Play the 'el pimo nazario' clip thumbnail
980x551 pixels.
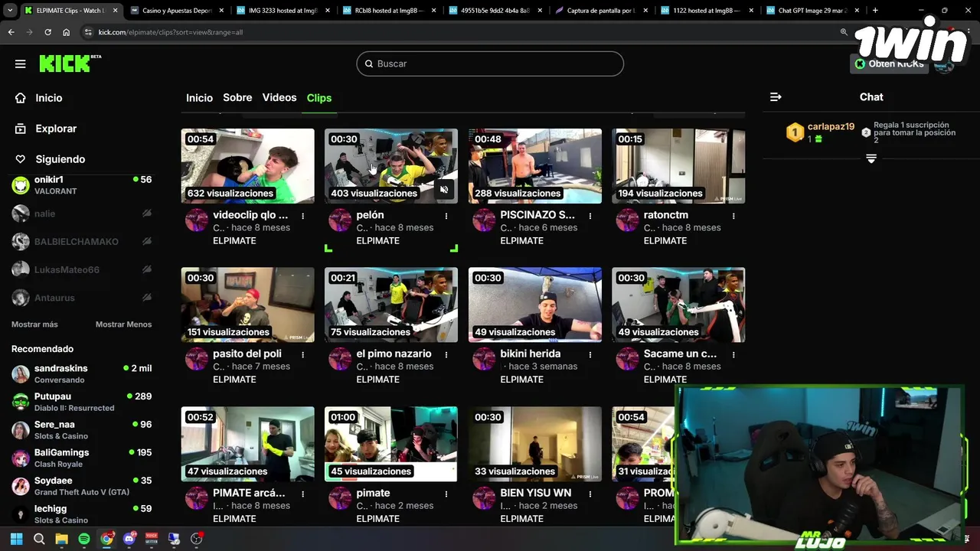(x=391, y=305)
